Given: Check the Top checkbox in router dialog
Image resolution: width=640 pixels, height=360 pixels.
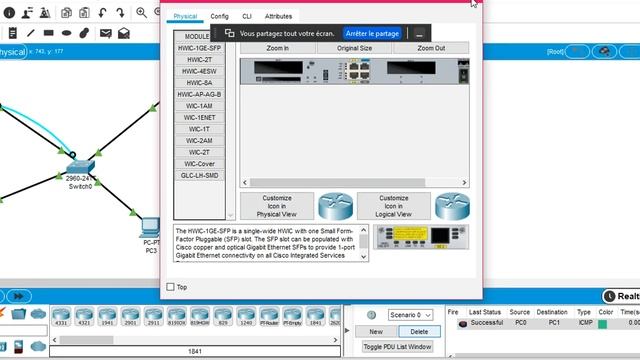Looking at the screenshot, I should (171, 287).
